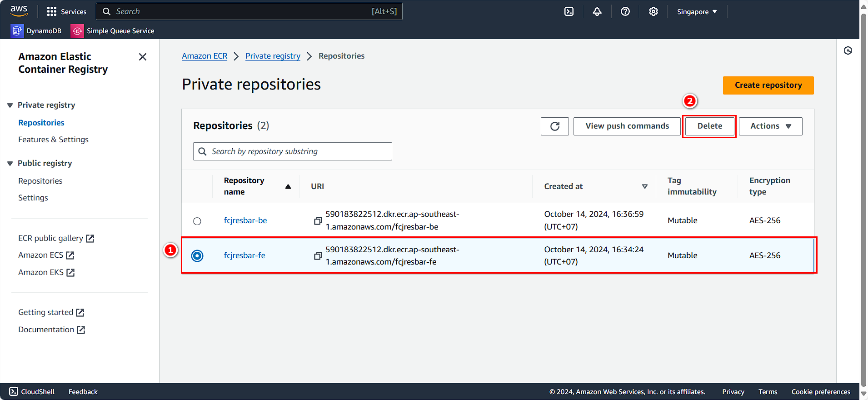Open Feedback in the footer
Image resolution: width=868 pixels, height=400 pixels.
[x=83, y=392]
